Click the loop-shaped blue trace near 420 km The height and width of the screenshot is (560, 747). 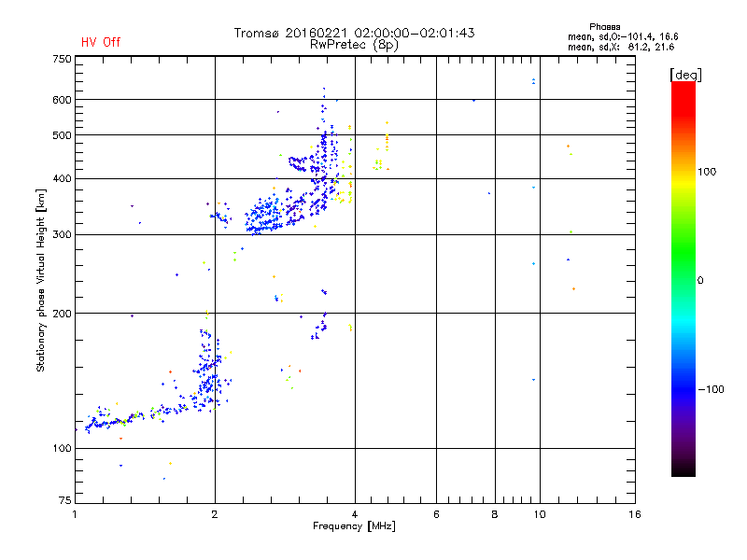pos(297,163)
